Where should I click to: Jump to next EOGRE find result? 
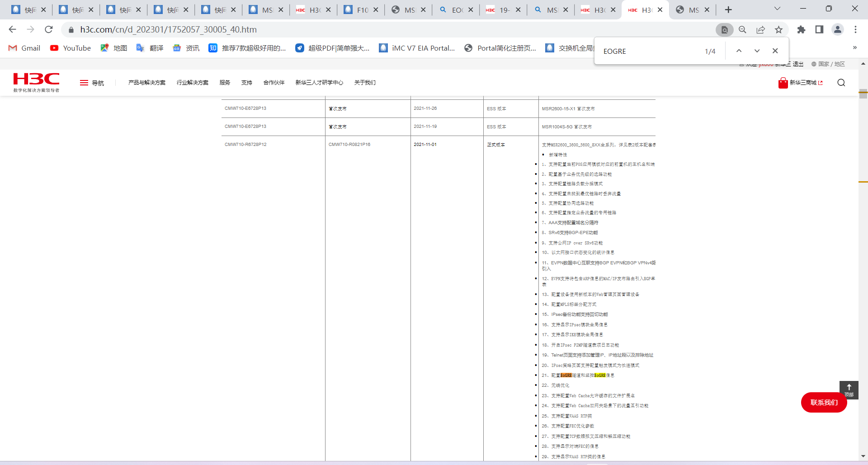(757, 51)
